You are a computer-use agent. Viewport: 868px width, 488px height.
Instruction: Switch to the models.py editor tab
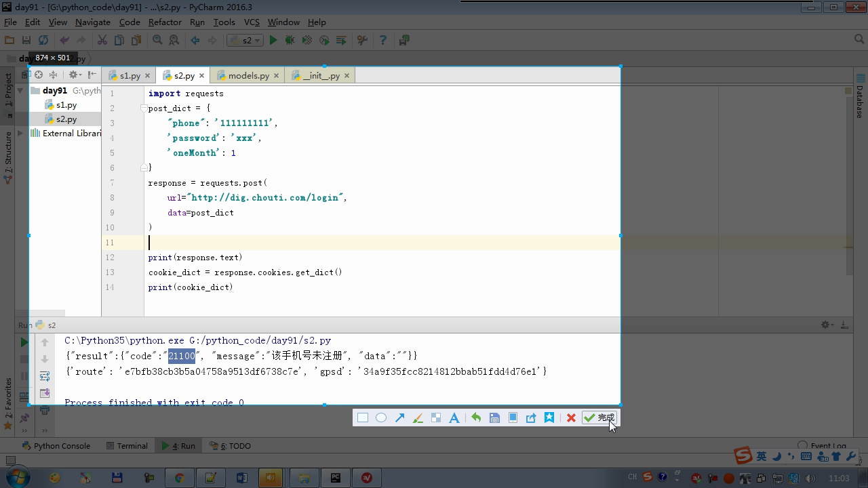[248, 76]
